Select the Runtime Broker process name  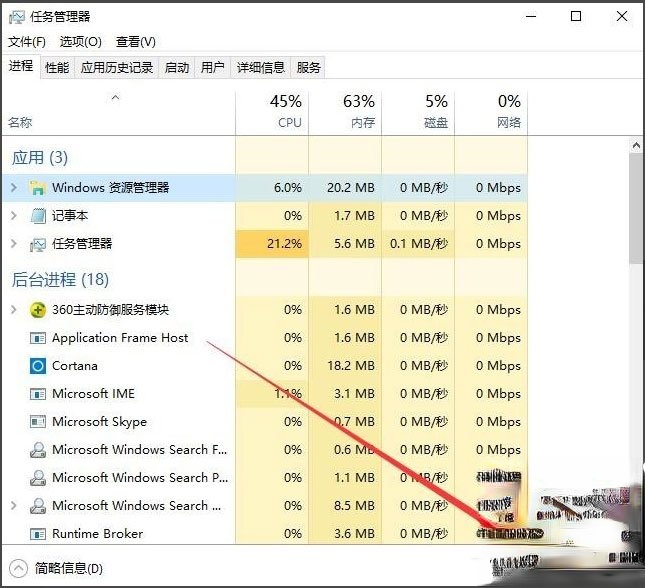(97, 534)
